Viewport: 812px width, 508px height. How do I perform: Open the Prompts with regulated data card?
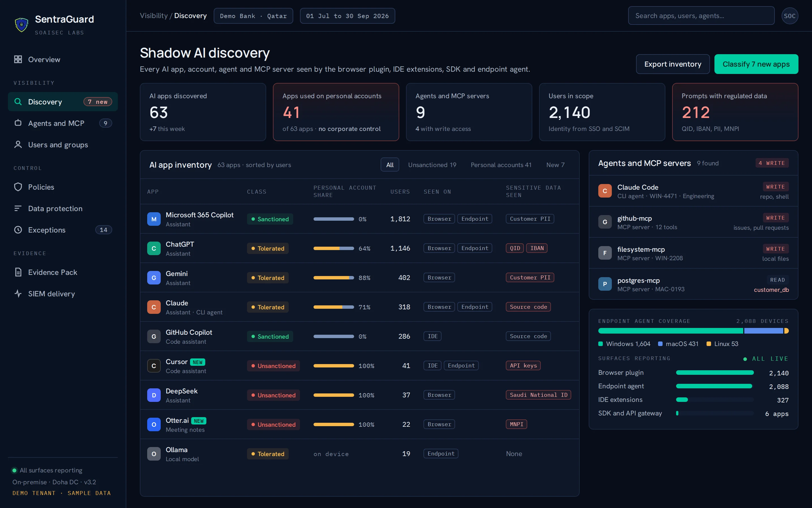click(x=735, y=112)
